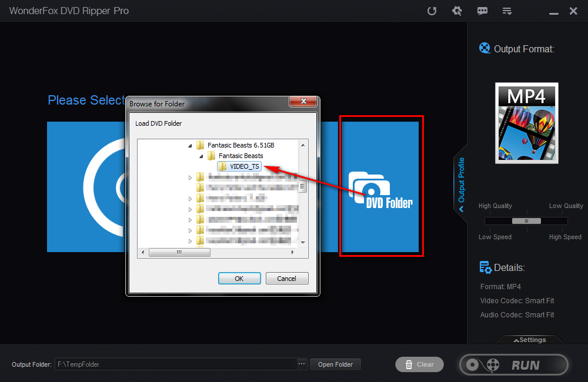
Task: Click the 'High Speed' label
Action: pos(565,237)
